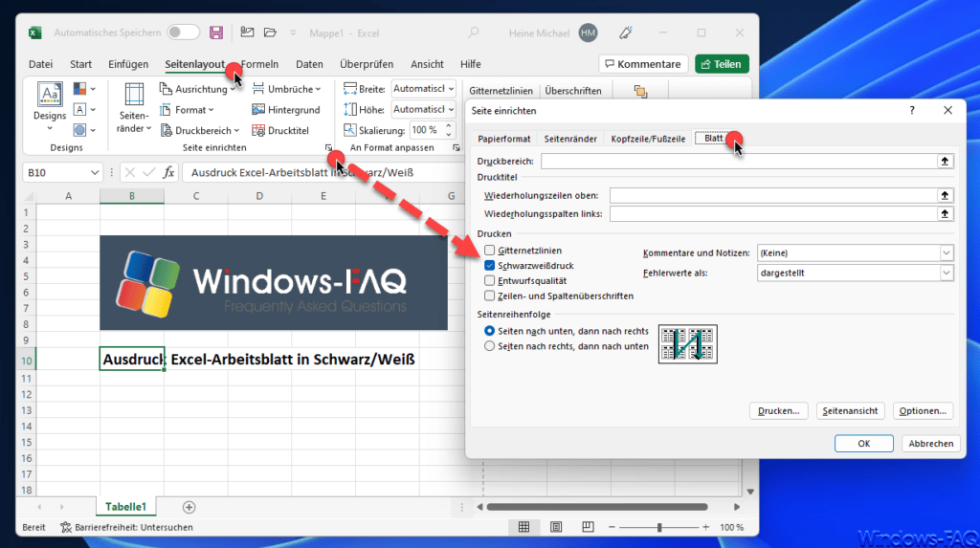The image size is (980, 548).
Task: Click Abbrechen button in dialog
Action: pos(930,443)
